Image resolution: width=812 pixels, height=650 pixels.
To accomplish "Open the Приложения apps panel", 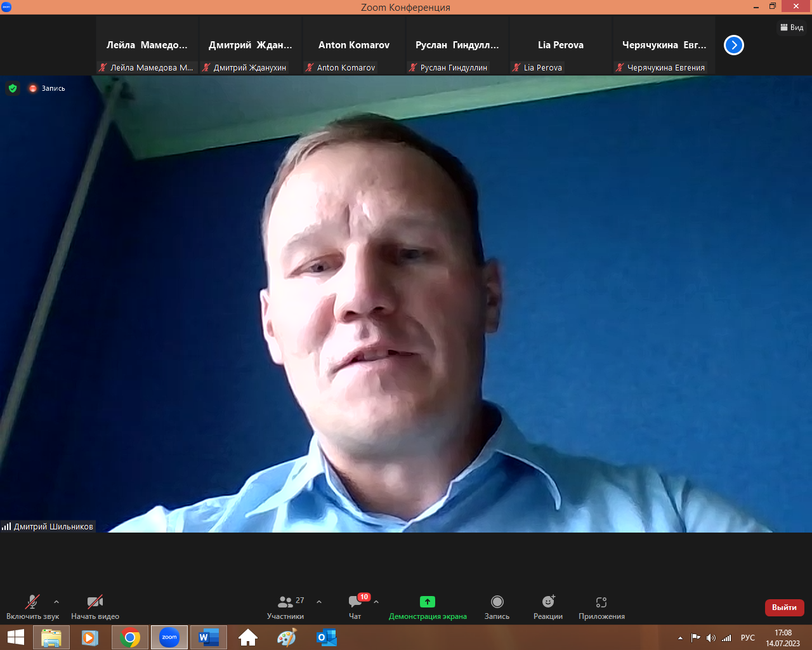I will [601, 607].
